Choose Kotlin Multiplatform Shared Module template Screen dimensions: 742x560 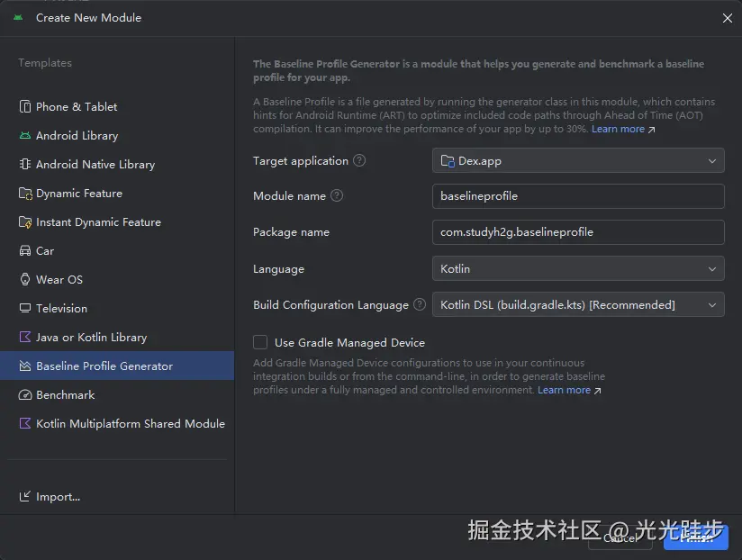(x=130, y=423)
